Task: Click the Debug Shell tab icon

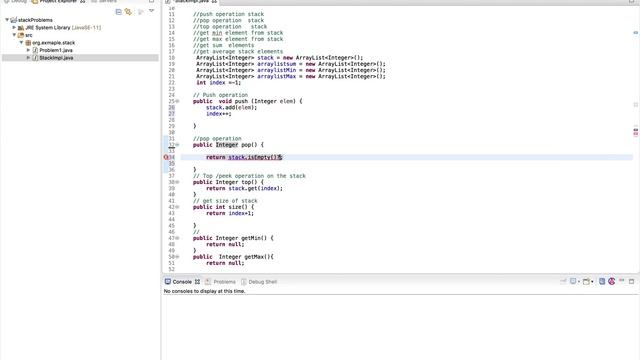Action: (x=244, y=282)
